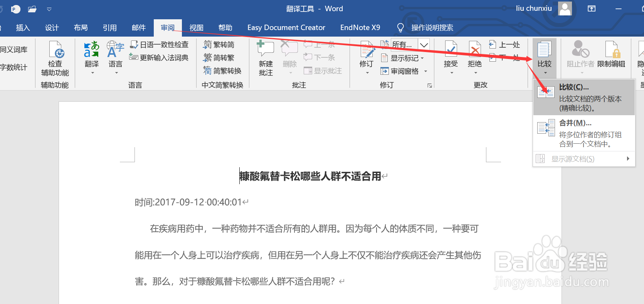Select Compare two document versions option
This screenshot has height=304, width=644.
click(584, 97)
